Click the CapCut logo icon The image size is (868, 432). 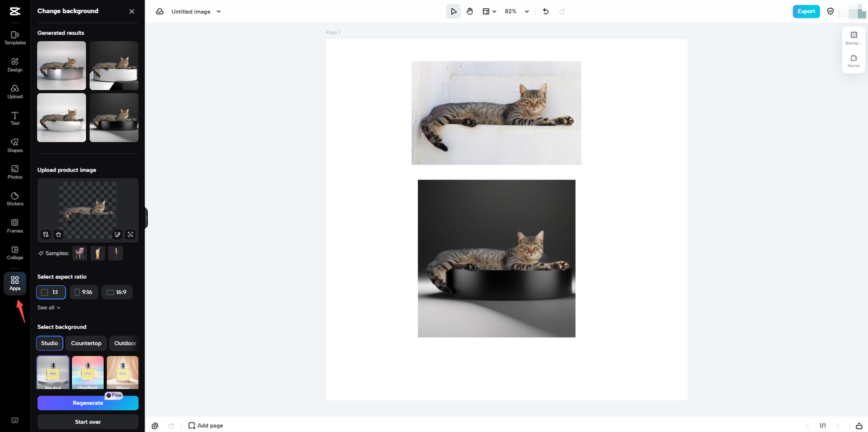click(15, 11)
